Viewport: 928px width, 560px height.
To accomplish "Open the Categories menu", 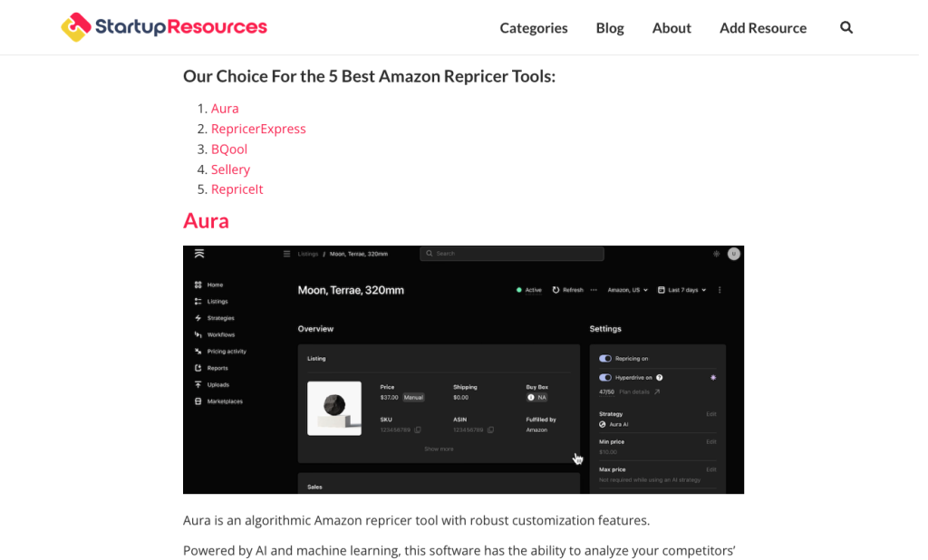I will pyautogui.click(x=533, y=28).
